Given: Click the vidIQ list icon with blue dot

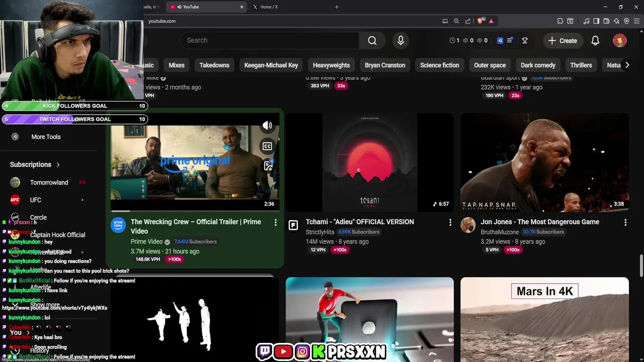Looking at the screenshot, I should click(510, 40).
